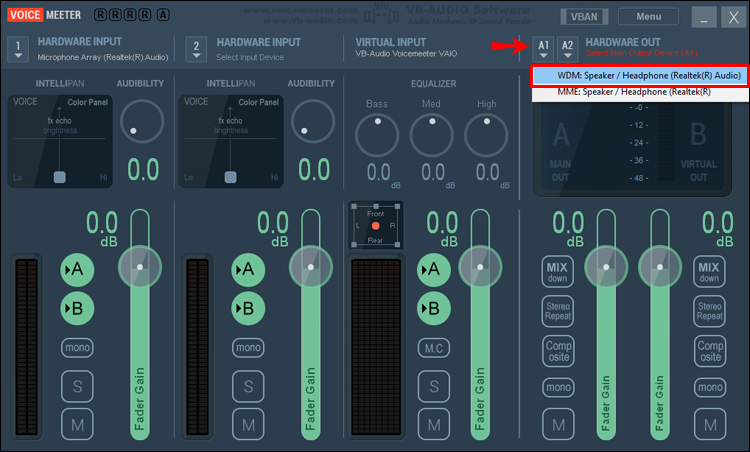
Task: Click main out A fader gain knob
Action: [x=606, y=267]
